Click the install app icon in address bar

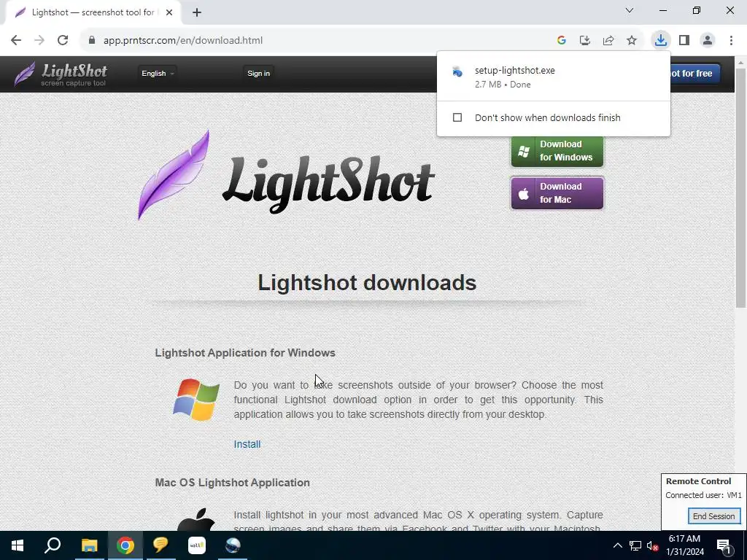coord(585,41)
